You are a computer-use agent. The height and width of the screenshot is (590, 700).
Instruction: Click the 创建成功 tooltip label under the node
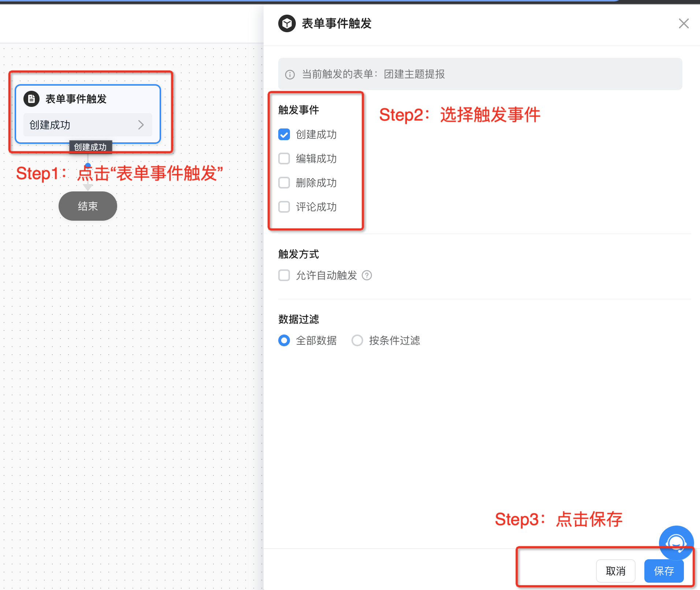90,147
